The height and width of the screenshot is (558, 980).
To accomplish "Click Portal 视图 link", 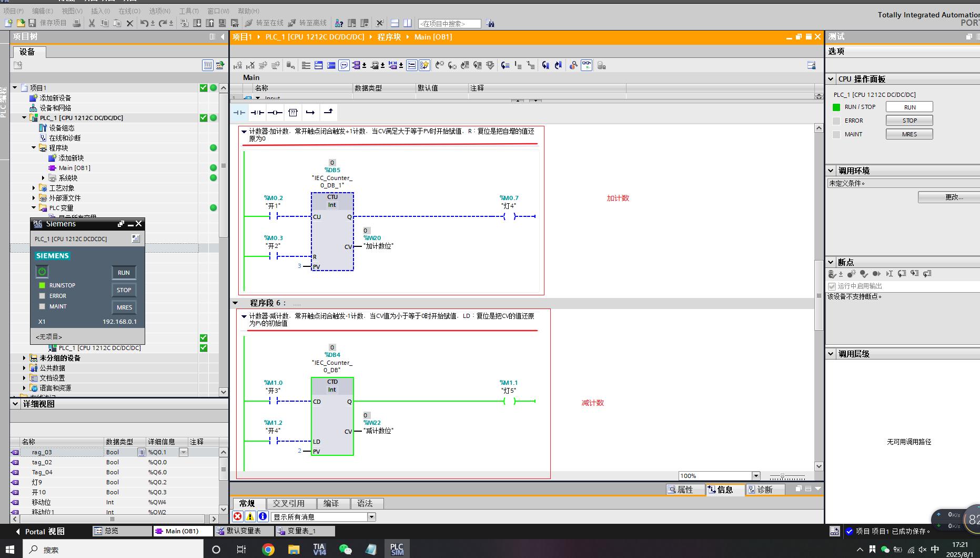I will click(x=40, y=532).
